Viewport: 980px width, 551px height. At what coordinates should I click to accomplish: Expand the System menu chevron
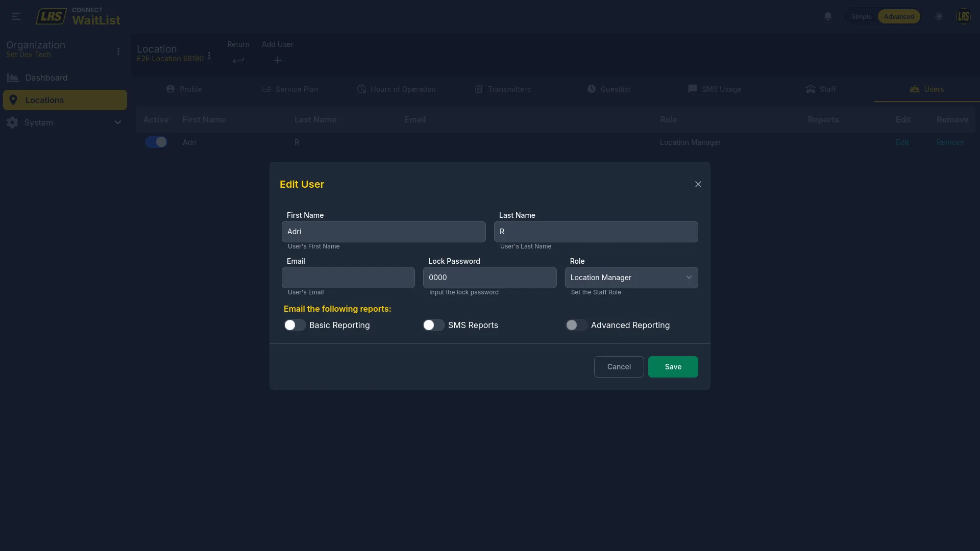(118, 122)
